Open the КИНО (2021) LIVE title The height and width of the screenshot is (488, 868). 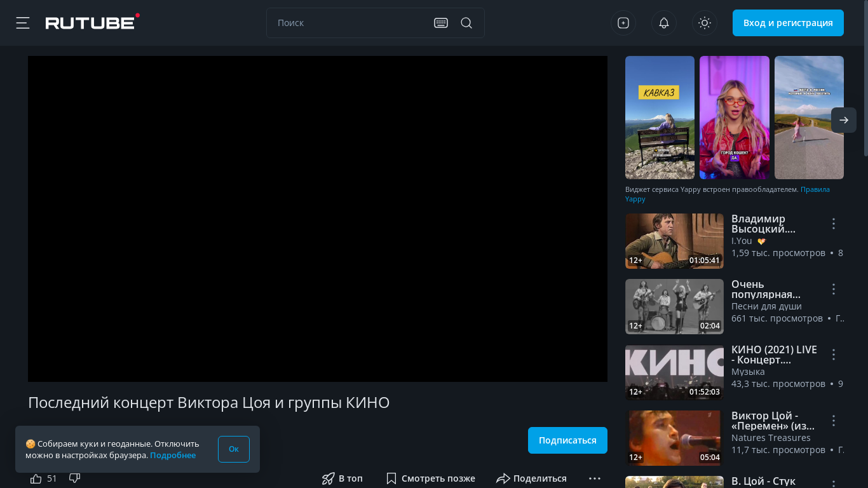point(774,355)
